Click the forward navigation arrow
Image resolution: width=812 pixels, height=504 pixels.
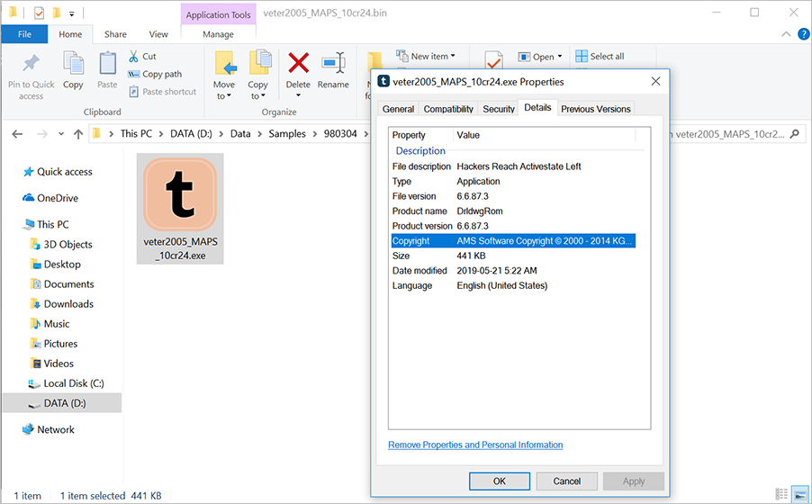[42, 134]
